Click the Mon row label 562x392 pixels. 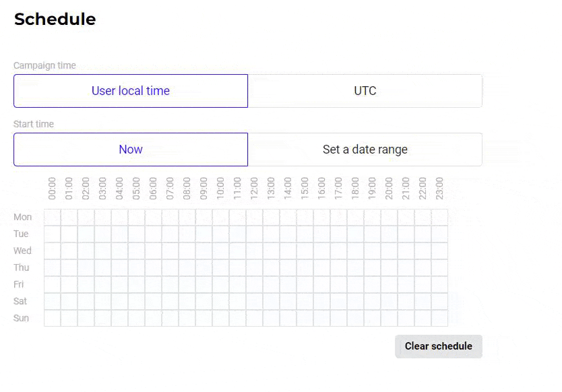coord(23,218)
